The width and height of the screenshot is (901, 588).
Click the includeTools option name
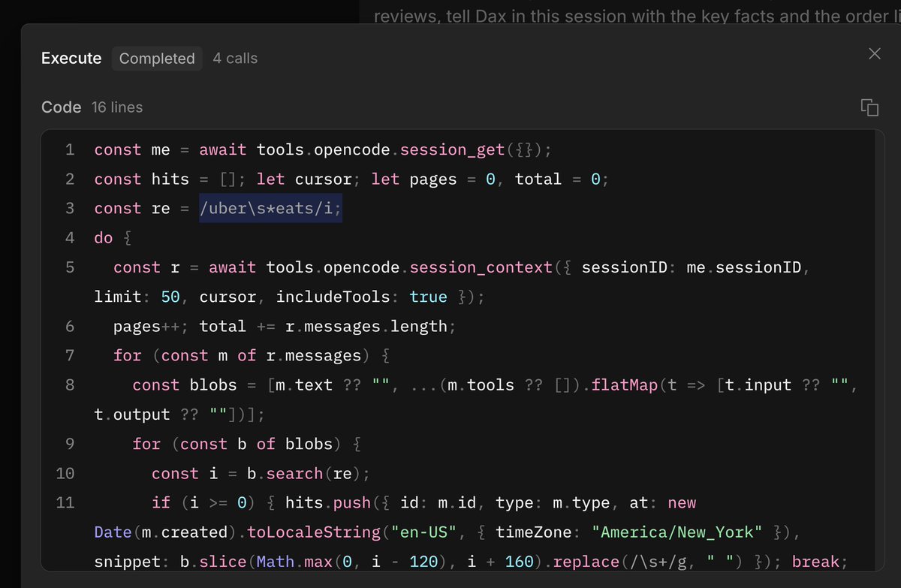point(333,297)
